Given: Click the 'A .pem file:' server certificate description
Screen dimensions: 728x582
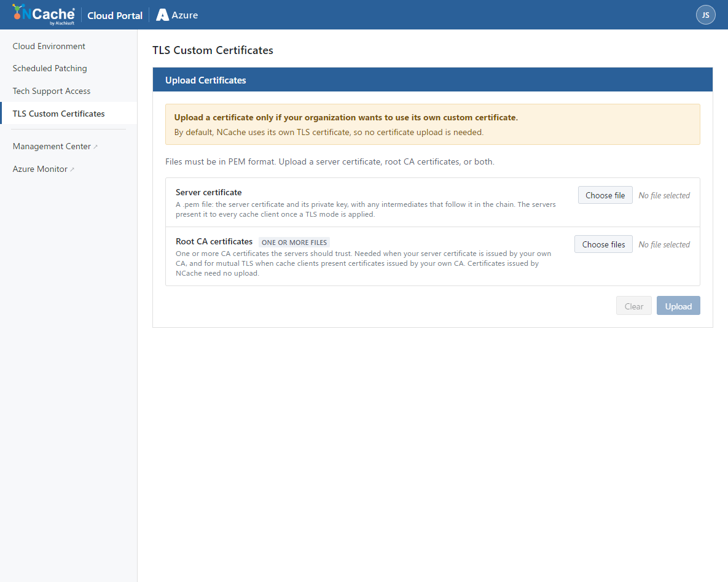Looking at the screenshot, I should tap(366, 209).
